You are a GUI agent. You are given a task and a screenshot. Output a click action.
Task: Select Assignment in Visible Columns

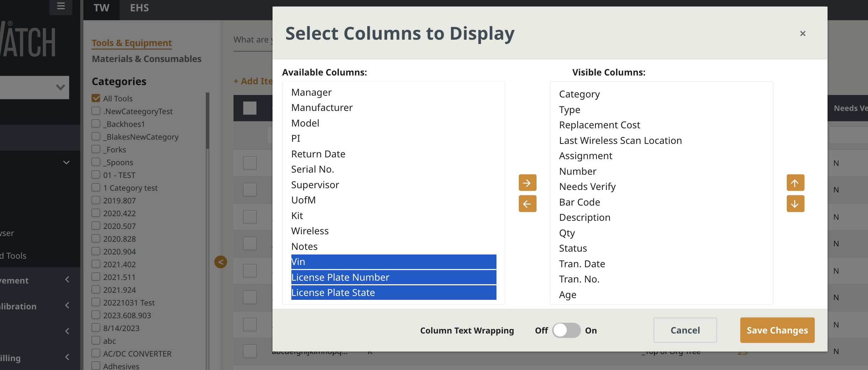pyautogui.click(x=661, y=156)
